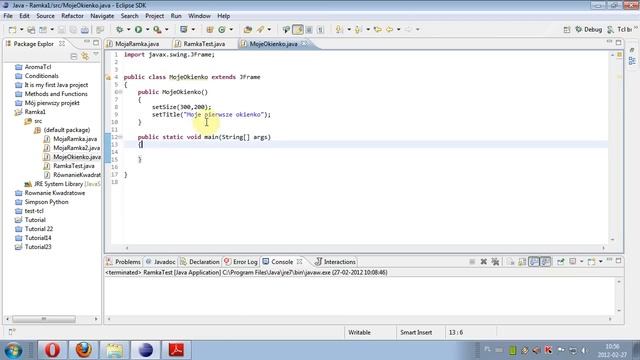Click the Open Type toolbar icon
640x360 pixels.
pos(247,29)
